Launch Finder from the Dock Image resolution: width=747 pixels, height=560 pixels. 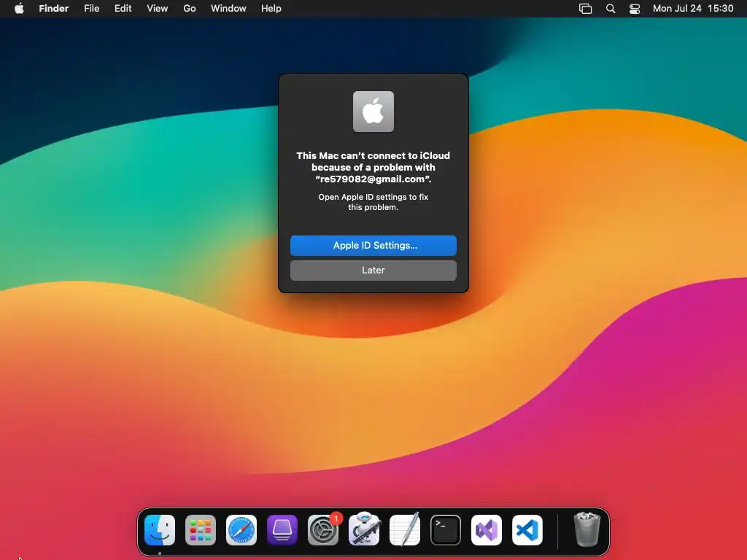click(x=160, y=529)
